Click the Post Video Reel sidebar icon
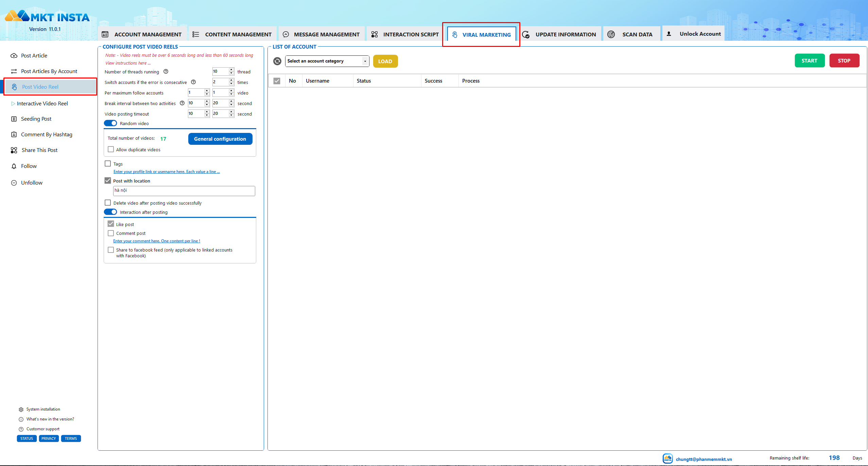 [14, 87]
